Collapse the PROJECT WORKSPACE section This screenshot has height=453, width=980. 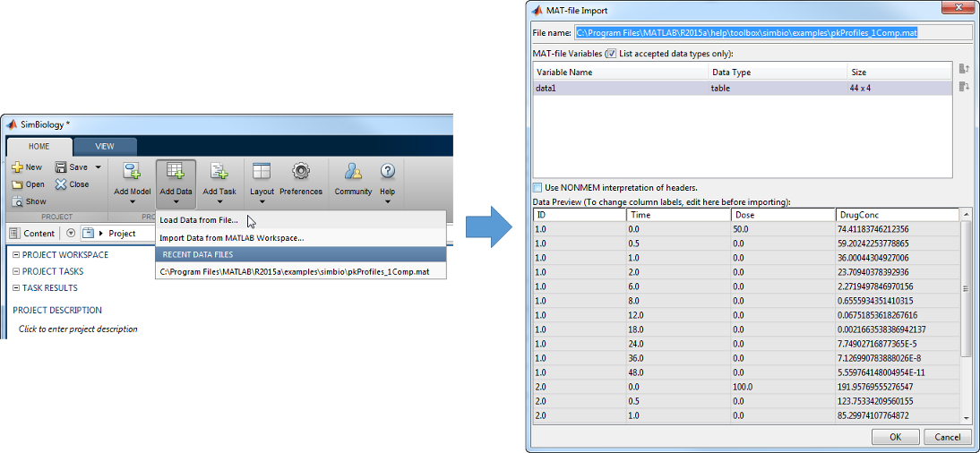15,255
